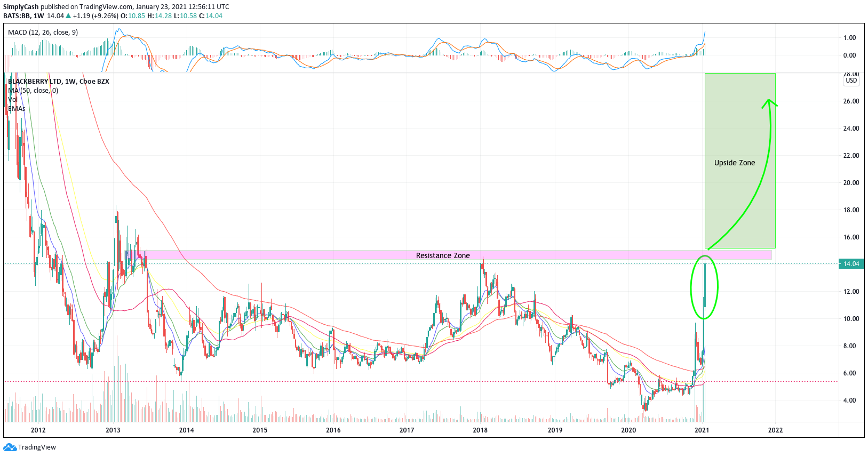Click the BATS:BB, 1W symbol header
Viewport: 868px width, 457px height.
tap(24, 16)
